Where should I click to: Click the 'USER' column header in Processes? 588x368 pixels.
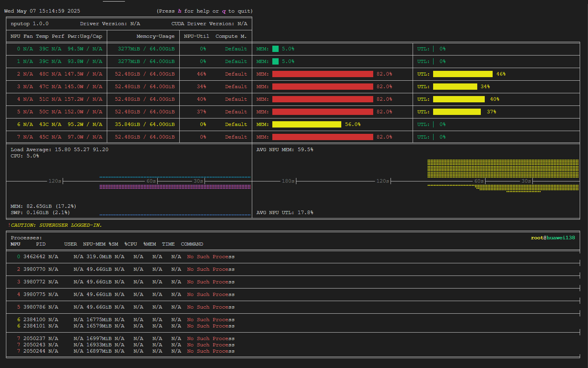[71, 244]
